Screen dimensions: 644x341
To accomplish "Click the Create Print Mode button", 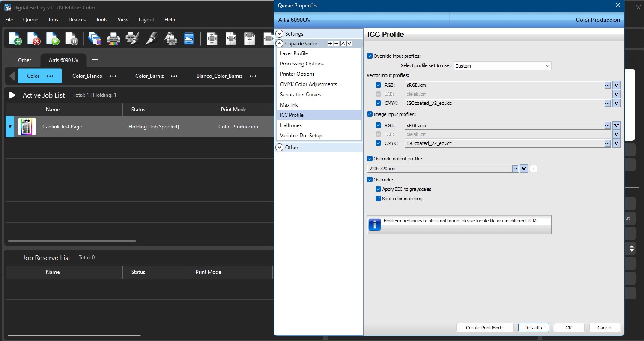I will (485, 328).
